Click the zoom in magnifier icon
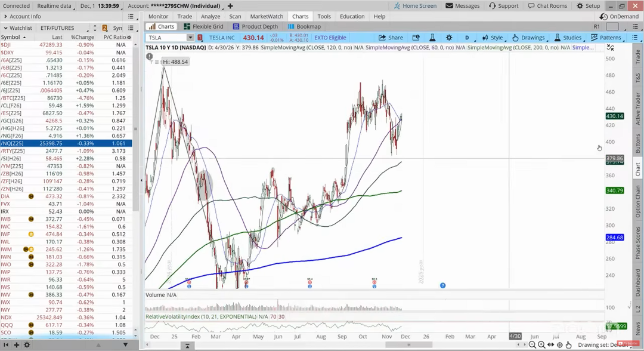This screenshot has height=351, width=644. click(541, 345)
